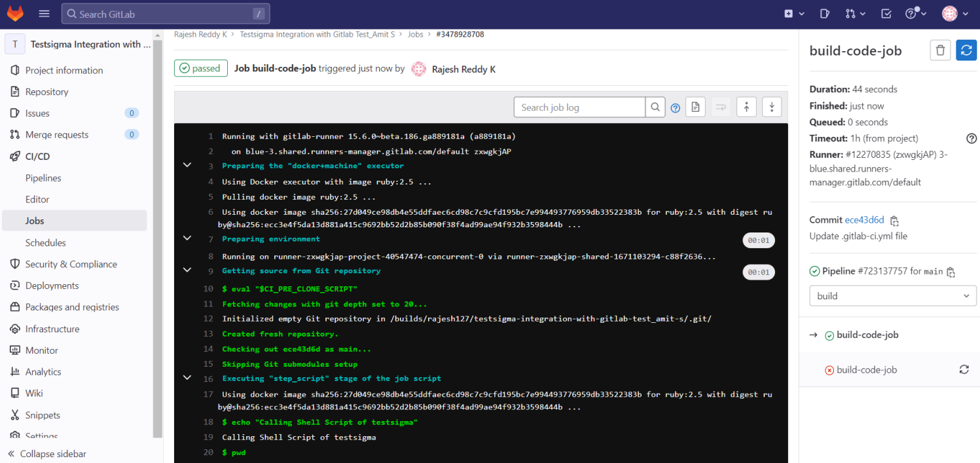The image size is (980, 463).
Task: Collapse the Executing step_script section
Action: [187, 378]
